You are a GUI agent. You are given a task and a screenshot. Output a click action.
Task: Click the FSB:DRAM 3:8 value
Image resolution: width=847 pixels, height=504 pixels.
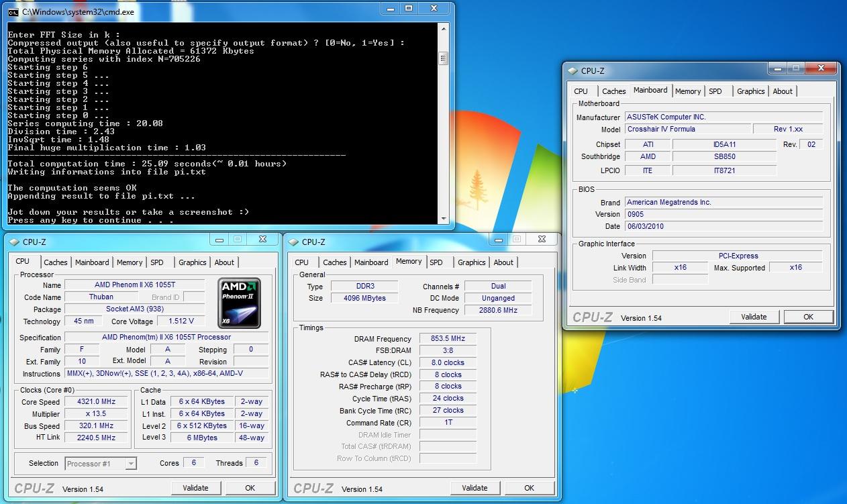[448, 350]
